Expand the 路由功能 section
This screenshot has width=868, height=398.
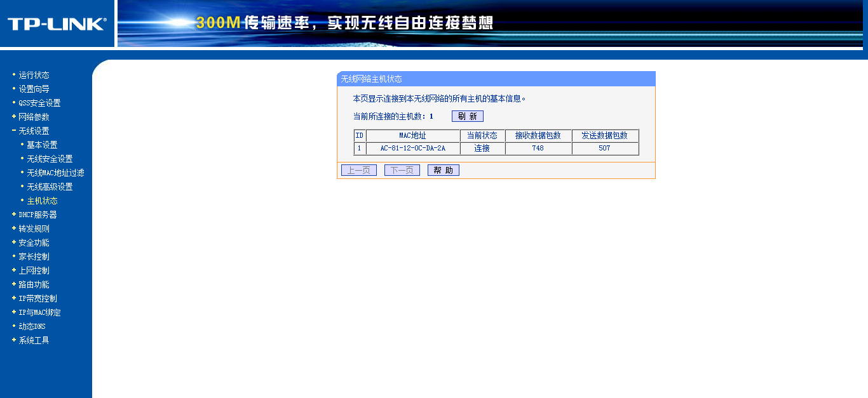pyautogui.click(x=34, y=284)
